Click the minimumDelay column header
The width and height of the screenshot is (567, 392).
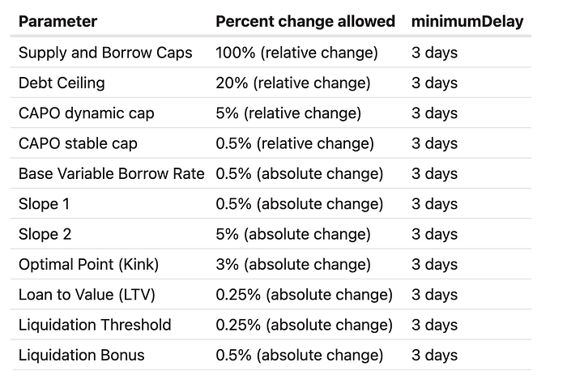click(467, 22)
